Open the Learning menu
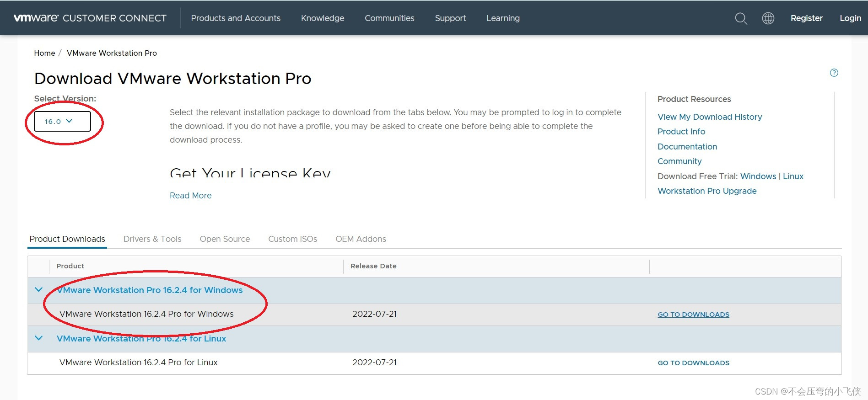 (x=503, y=18)
